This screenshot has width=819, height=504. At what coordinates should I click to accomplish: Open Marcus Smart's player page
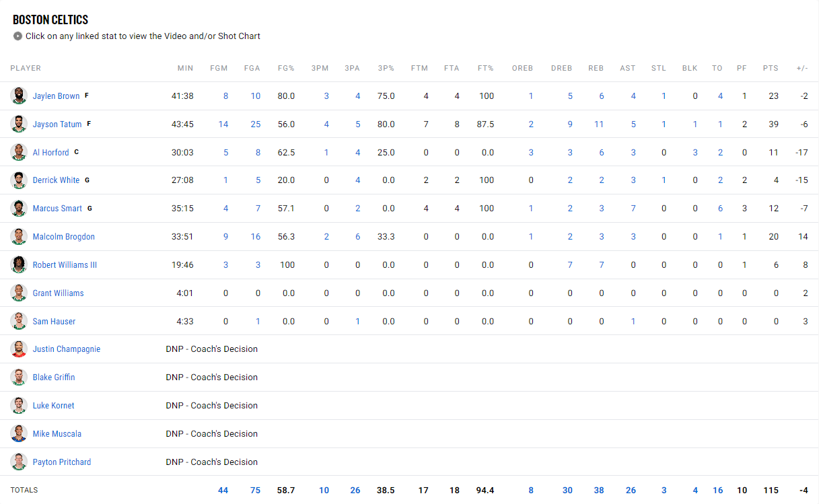57,209
